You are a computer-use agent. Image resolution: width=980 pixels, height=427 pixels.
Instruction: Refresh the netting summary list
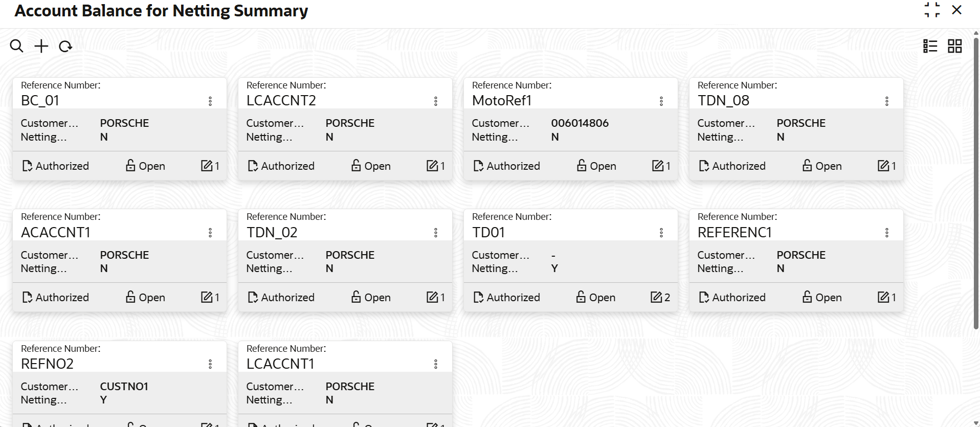click(65, 47)
